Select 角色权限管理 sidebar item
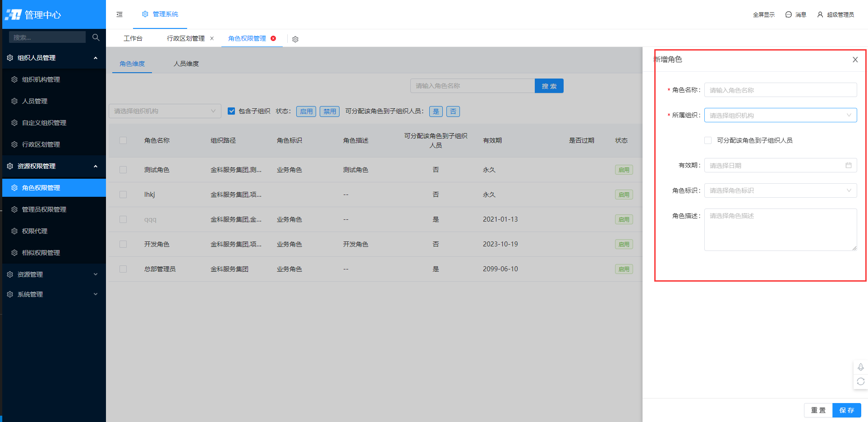 pyautogui.click(x=54, y=188)
